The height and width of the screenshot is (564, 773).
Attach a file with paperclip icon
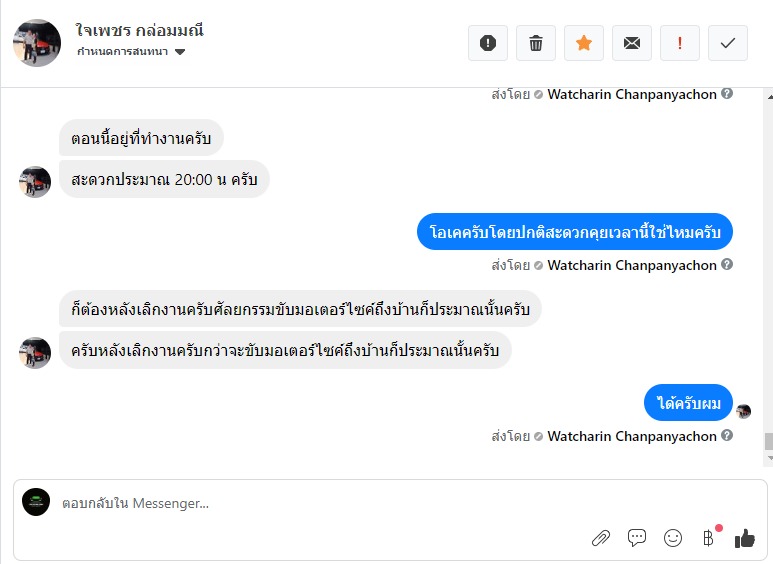coord(601,538)
